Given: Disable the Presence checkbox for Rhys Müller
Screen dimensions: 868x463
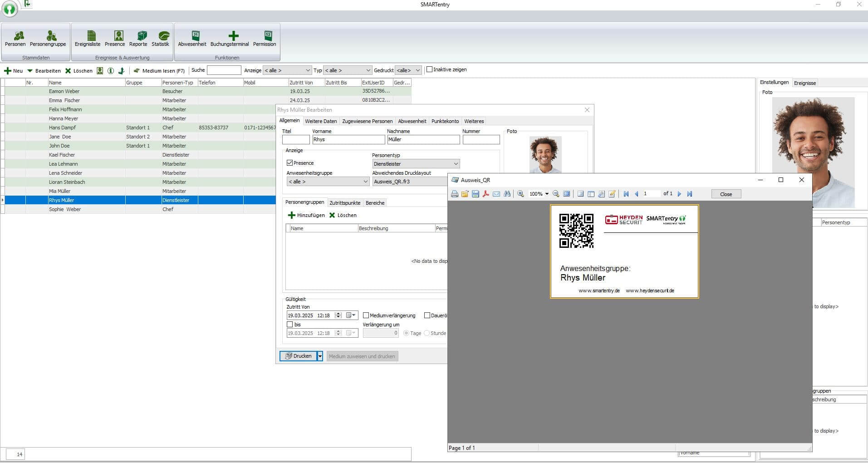Looking at the screenshot, I should tap(290, 163).
